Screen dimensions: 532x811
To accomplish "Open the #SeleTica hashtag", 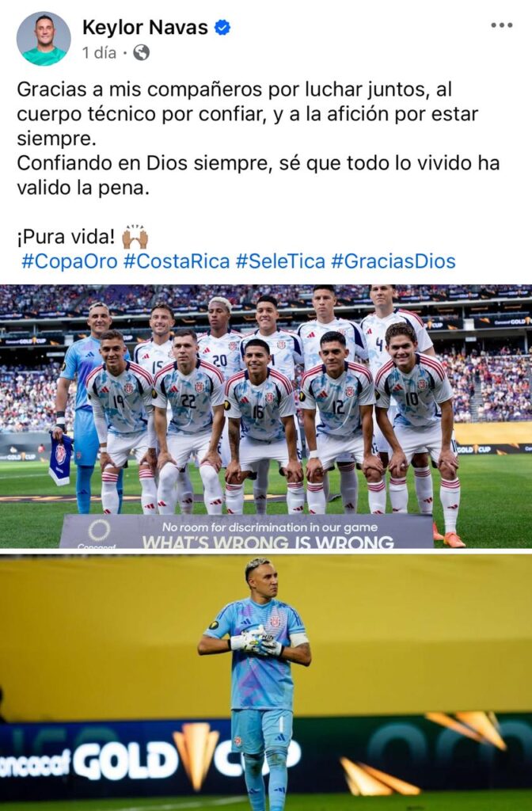I will click(280, 261).
